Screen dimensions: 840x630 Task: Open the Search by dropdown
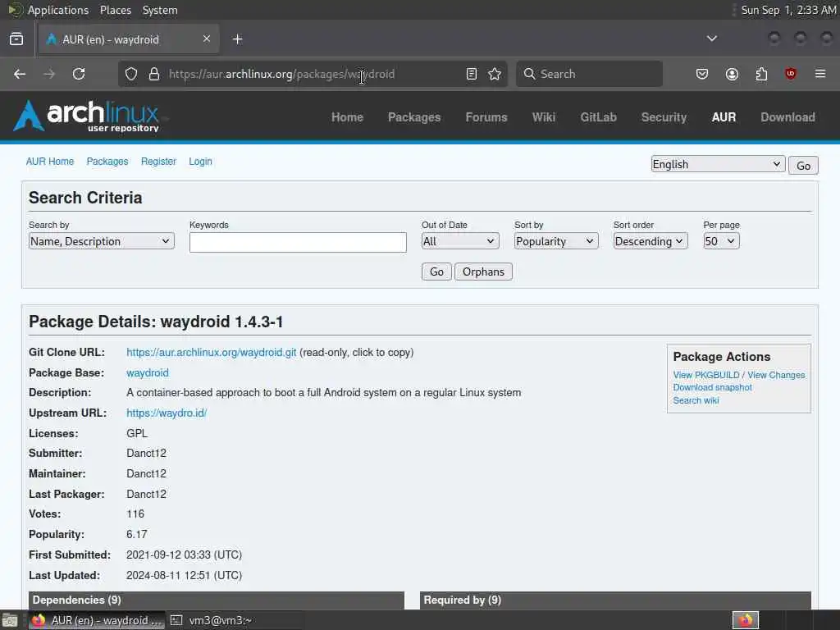click(101, 241)
